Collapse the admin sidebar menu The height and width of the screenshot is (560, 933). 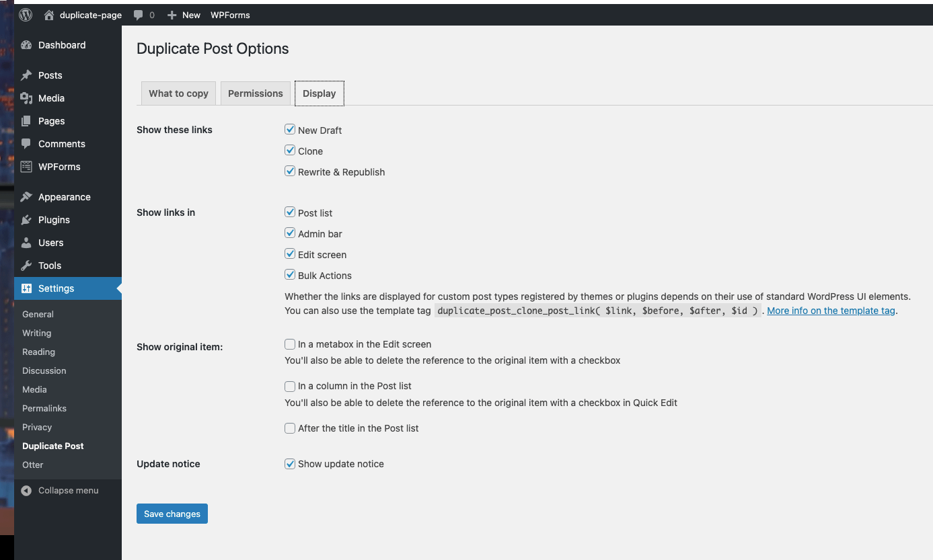[x=61, y=491]
